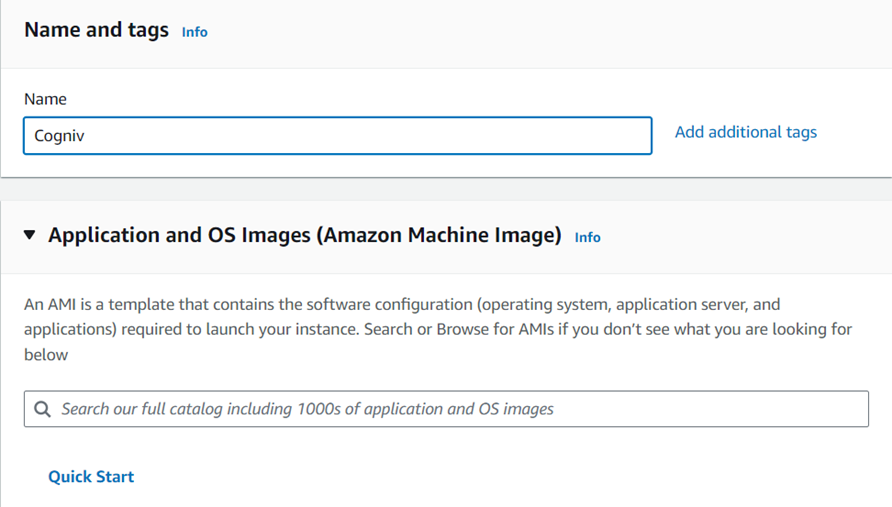This screenshot has width=892, height=507.
Task: Click Add additional tags link
Action: point(746,132)
